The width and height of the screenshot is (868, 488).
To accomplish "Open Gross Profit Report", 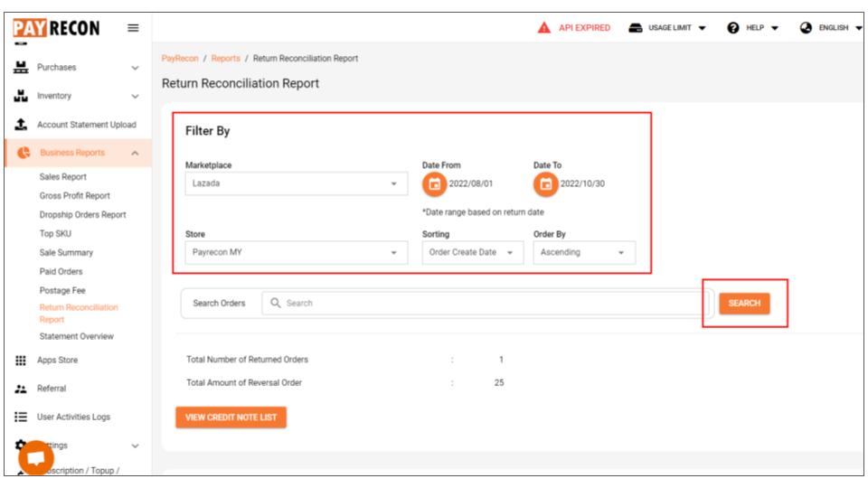I will pos(75,196).
